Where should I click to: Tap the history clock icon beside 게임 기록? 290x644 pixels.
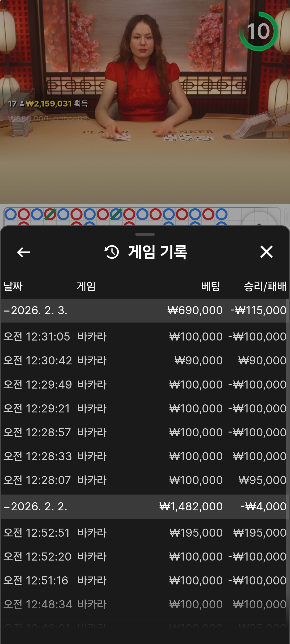(x=112, y=252)
